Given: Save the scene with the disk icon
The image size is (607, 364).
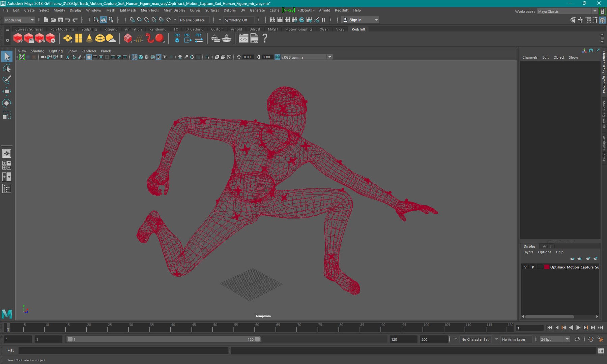Looking at the screenshot, I should [x=60, y=20].
